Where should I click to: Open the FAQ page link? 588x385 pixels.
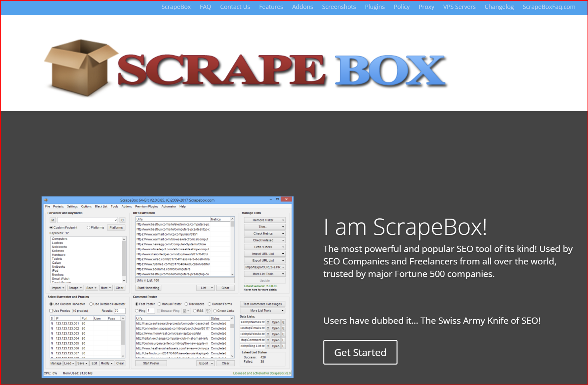(x=205, y=7)
